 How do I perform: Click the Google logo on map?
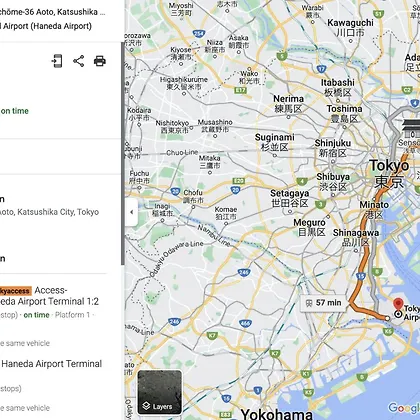404,408
